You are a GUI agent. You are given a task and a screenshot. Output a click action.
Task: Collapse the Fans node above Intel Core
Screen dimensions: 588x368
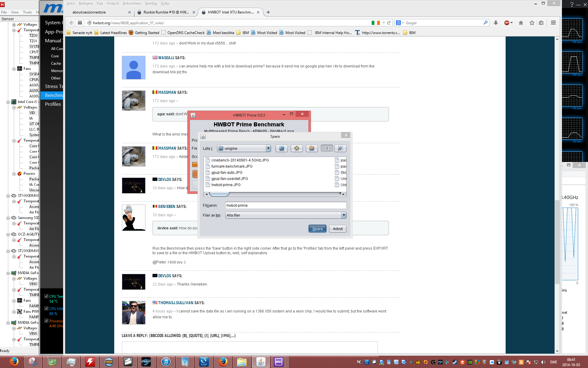pyautogui.click(x=14, y=69)
